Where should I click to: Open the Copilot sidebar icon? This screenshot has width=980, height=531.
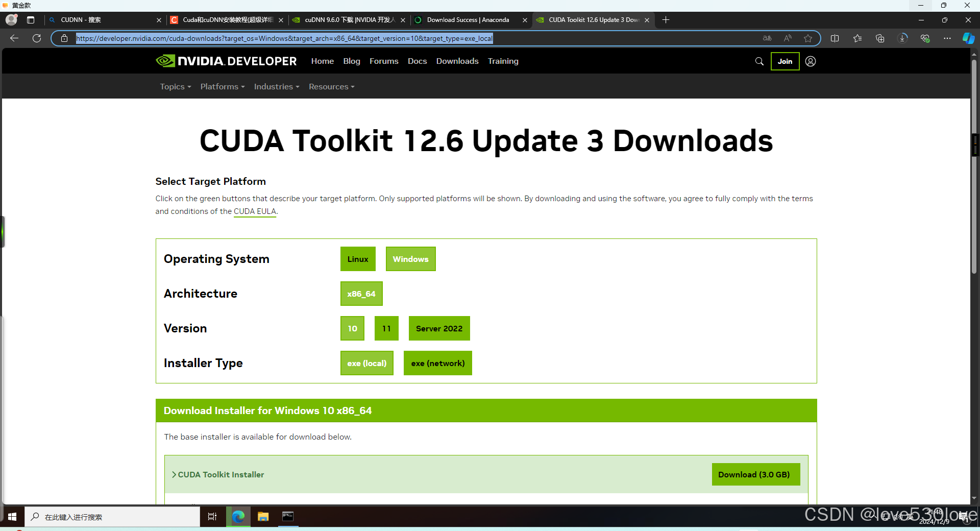coord(968,38)
